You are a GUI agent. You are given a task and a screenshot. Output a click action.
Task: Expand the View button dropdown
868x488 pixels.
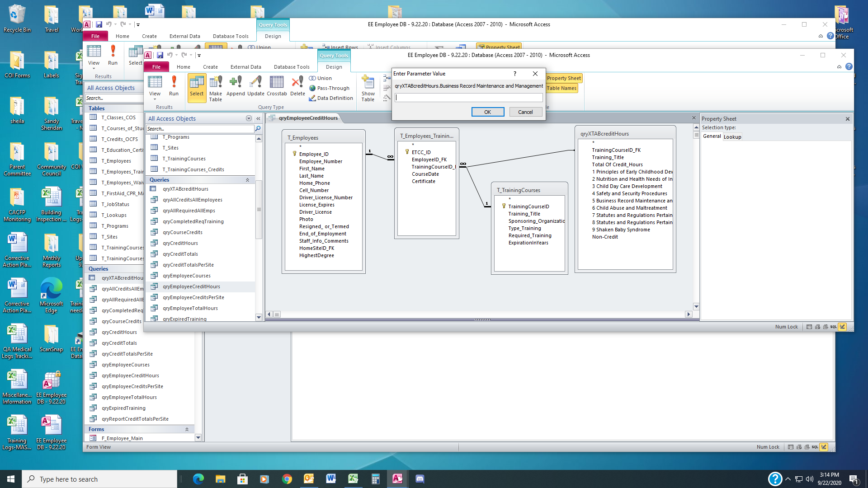coord(155,99)
